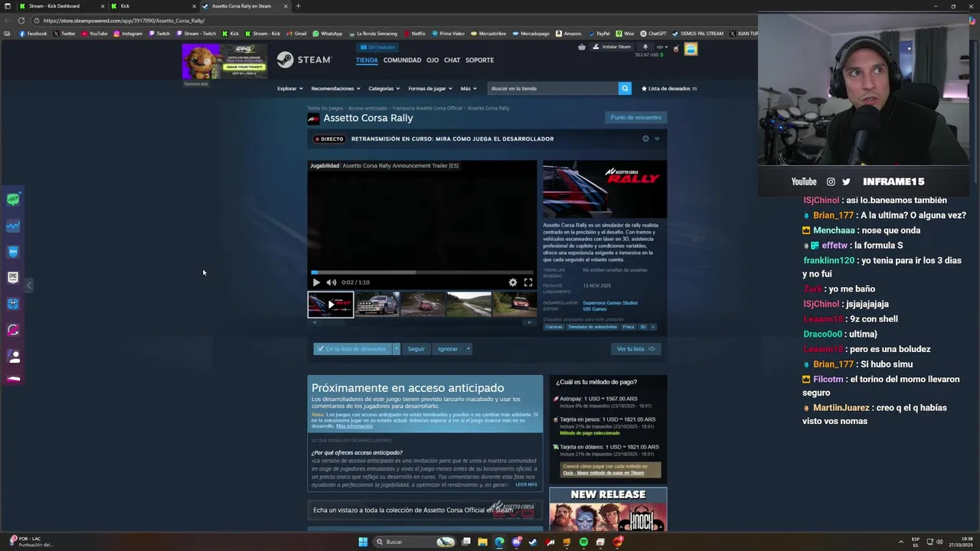Screen dimensions: 980x551
Task: Collapse the DIRECTO broadcast bar chevron
Action: click(x=657, y=139)
